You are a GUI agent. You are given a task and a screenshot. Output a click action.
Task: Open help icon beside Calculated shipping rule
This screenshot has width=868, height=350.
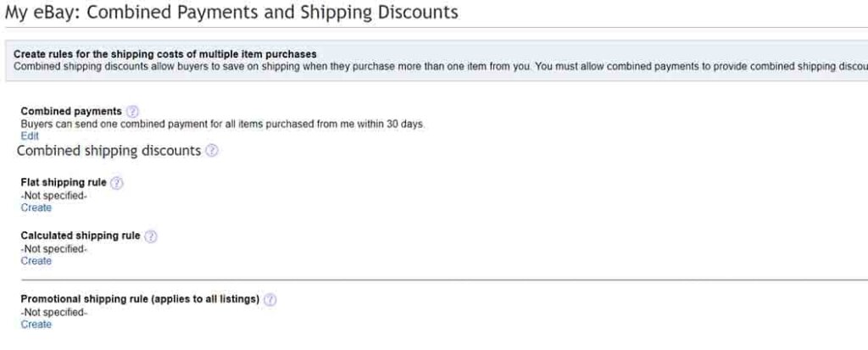pyautogui.click(x=151, y=236)
